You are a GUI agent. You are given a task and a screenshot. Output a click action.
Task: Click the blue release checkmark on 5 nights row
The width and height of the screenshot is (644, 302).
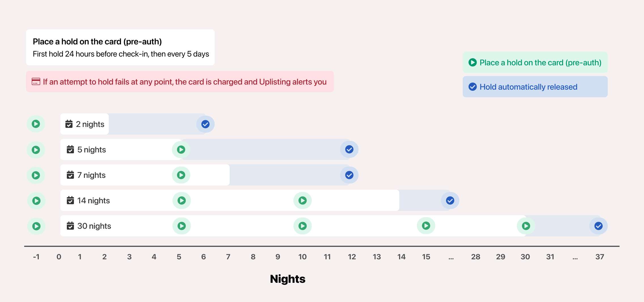pos(349,149)
